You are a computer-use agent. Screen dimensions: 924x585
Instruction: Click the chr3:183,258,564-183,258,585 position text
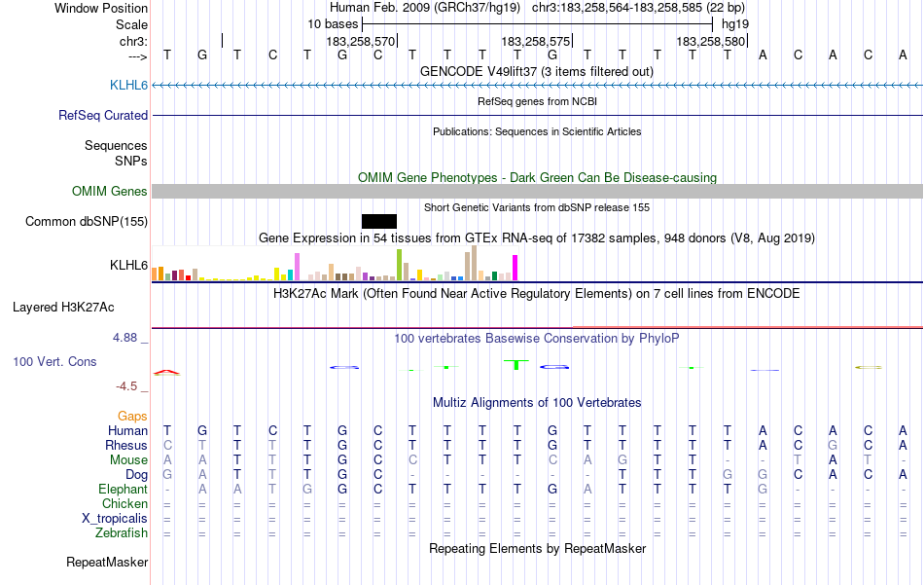[638, 8]
